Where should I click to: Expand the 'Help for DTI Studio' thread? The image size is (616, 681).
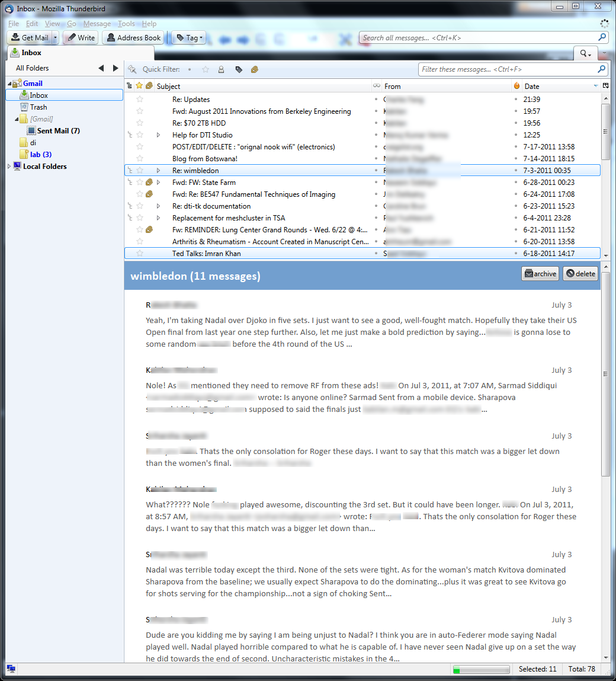158,135
